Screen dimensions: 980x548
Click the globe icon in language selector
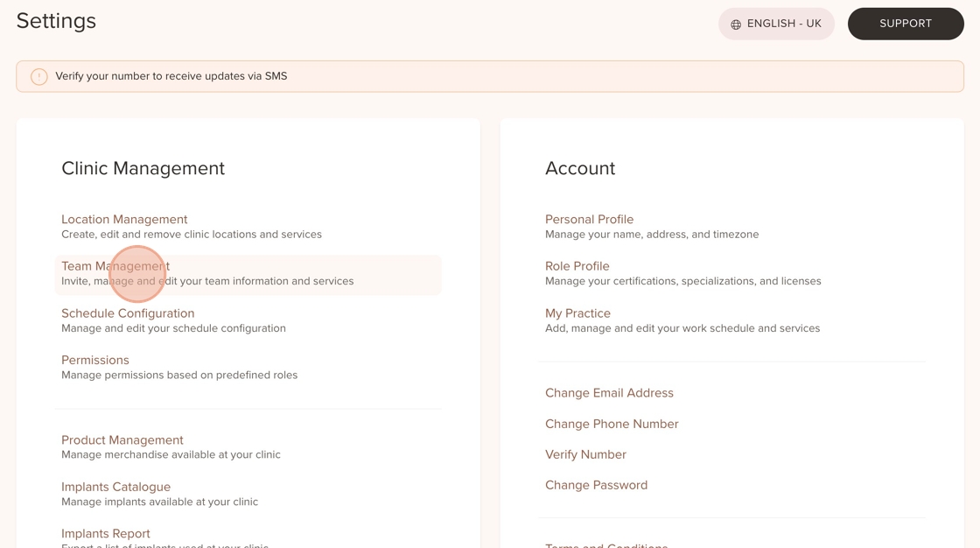coord(736,25)
